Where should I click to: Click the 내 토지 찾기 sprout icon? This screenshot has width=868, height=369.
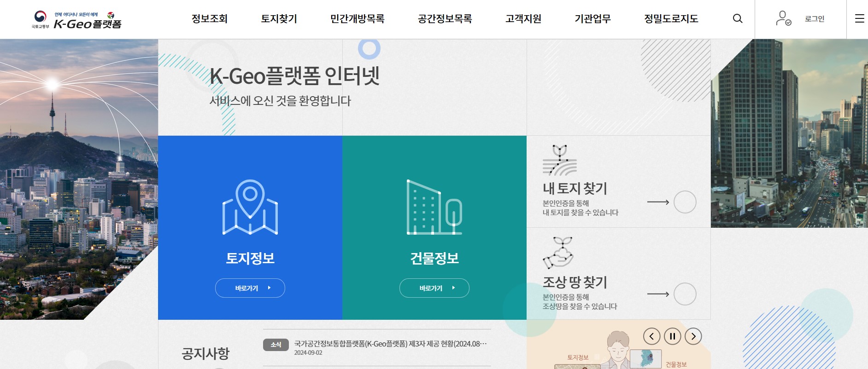pyautogui.click(x=560, y=160)
